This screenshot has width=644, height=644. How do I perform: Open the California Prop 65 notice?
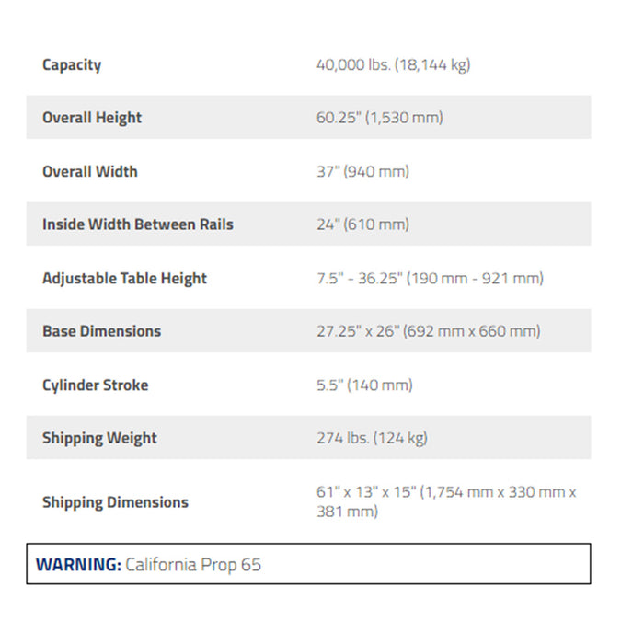pos(193,564)
